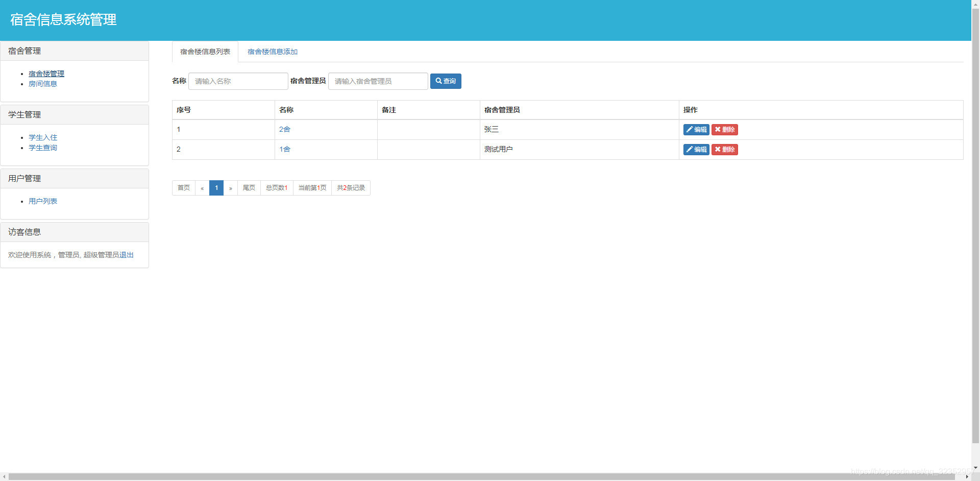This screenshot has height=481, width=980.
Task: Open the 2舍 building link
Action: [285, 129]
